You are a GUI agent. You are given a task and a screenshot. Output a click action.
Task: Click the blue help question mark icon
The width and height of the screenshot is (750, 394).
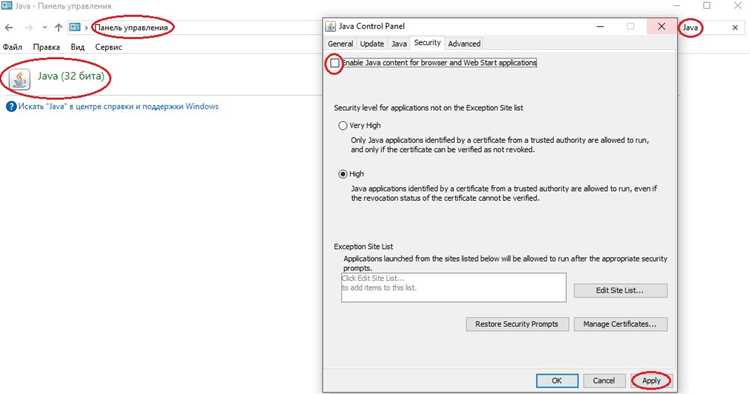[11, 107]
